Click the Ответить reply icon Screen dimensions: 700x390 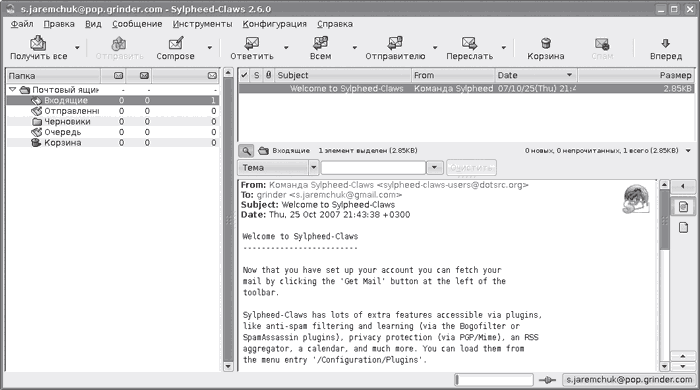point(252,43)
